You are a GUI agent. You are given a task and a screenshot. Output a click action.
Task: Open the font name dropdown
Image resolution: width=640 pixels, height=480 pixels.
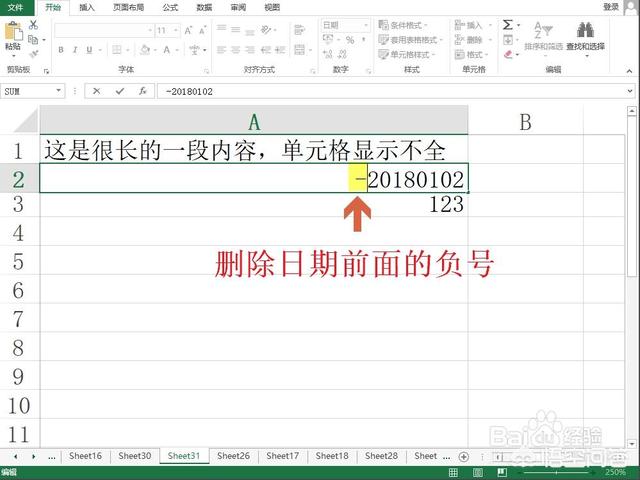click(150, 31)
